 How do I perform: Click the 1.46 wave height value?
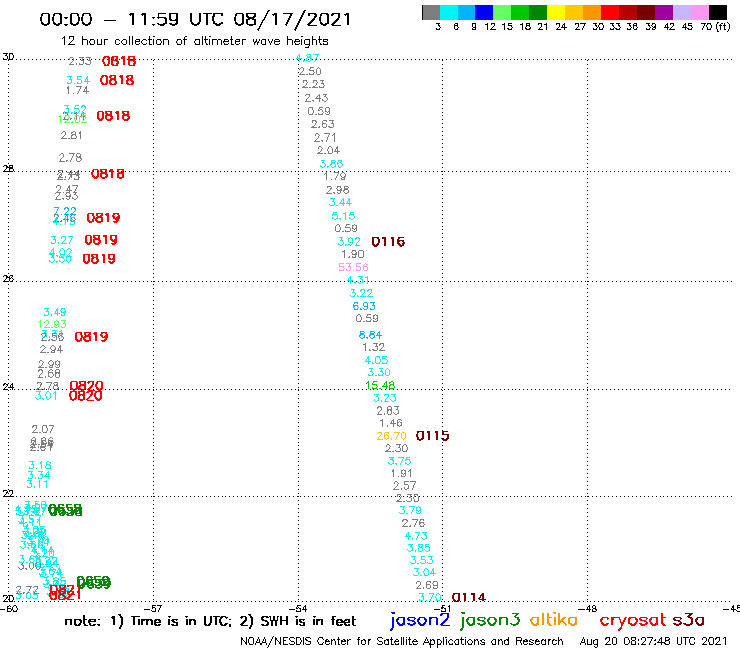[391, 423]
